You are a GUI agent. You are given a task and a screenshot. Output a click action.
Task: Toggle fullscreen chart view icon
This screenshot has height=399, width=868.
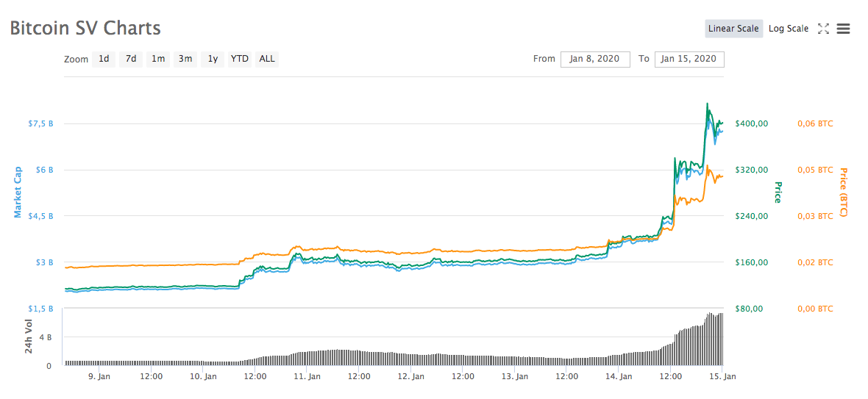pos(823,29)
